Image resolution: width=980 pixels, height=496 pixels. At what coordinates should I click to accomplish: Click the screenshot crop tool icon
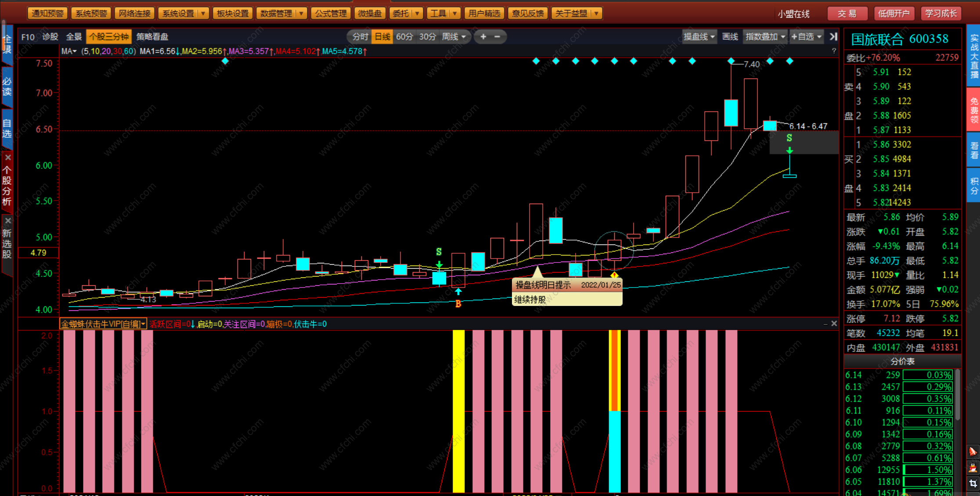click(973, 484)
